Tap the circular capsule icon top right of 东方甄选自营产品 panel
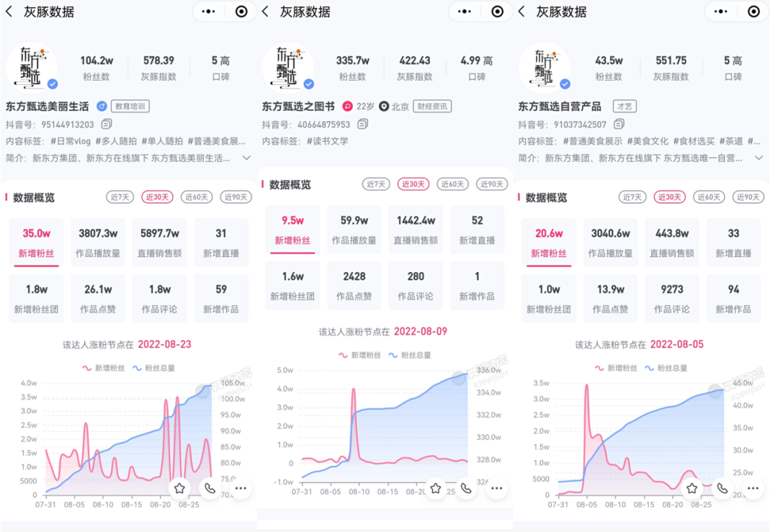The image size is (778, 532). click(x=753, y=12)
